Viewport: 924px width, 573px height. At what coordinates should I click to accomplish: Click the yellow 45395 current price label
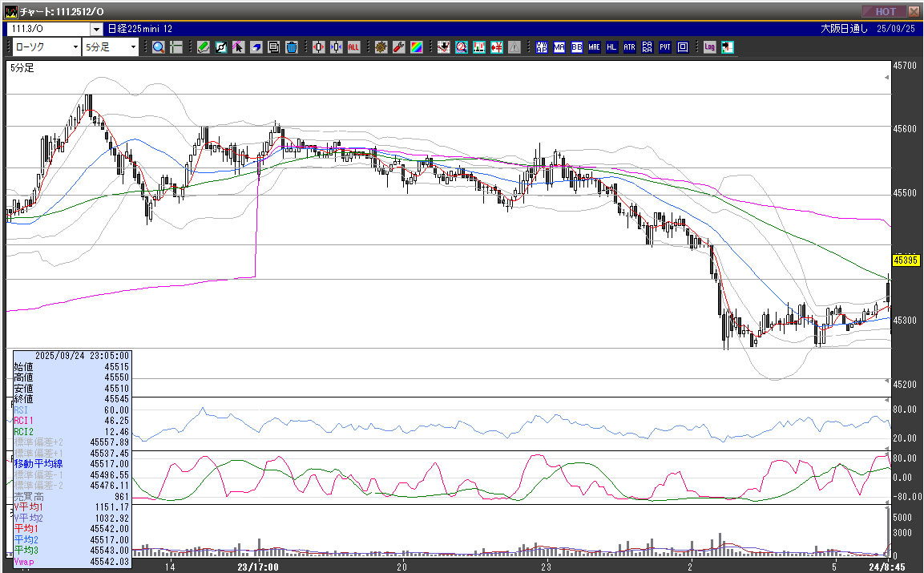click(906, 260)
